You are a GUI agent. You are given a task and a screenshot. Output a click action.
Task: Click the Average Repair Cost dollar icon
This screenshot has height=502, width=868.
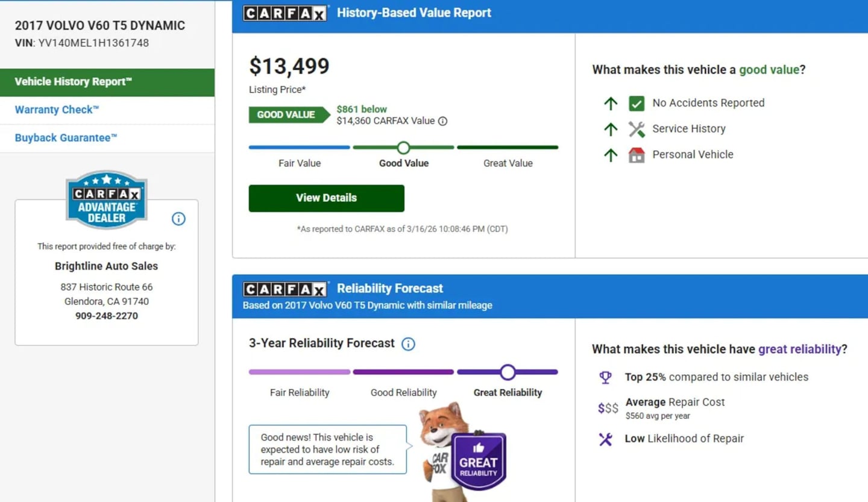click(x=608, y=408)
